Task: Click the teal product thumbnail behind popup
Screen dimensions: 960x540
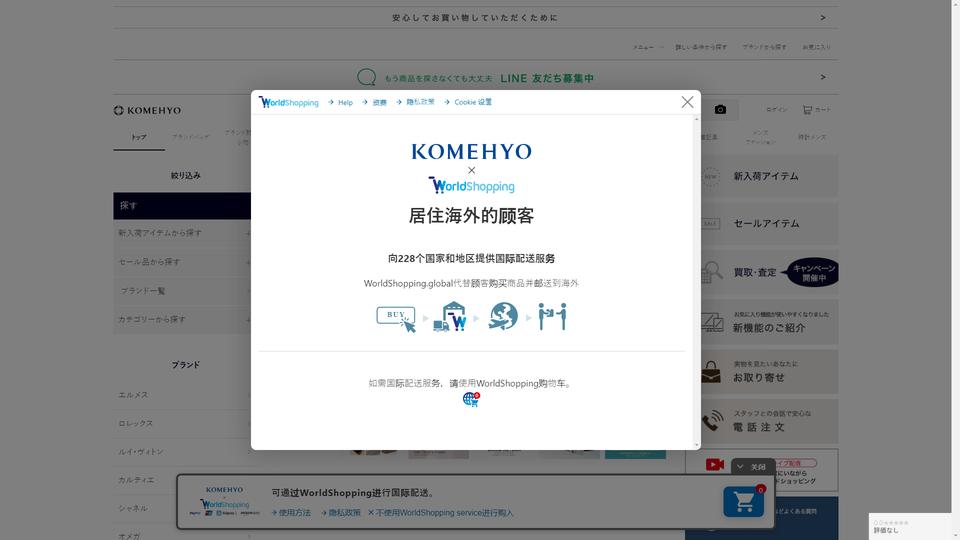Action: pyautogui.click(x=635, y=454)
